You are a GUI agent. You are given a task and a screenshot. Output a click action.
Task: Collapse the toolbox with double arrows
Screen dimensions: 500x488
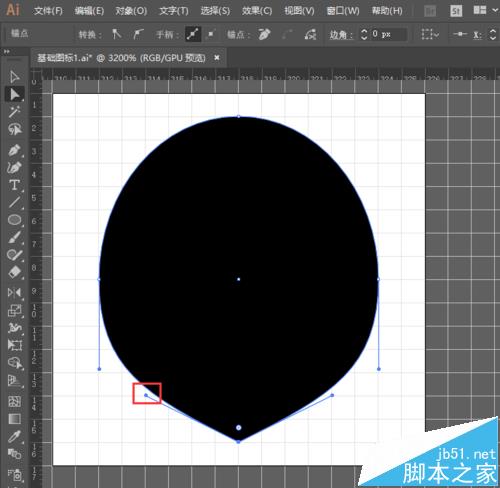(x=6, y=51)
